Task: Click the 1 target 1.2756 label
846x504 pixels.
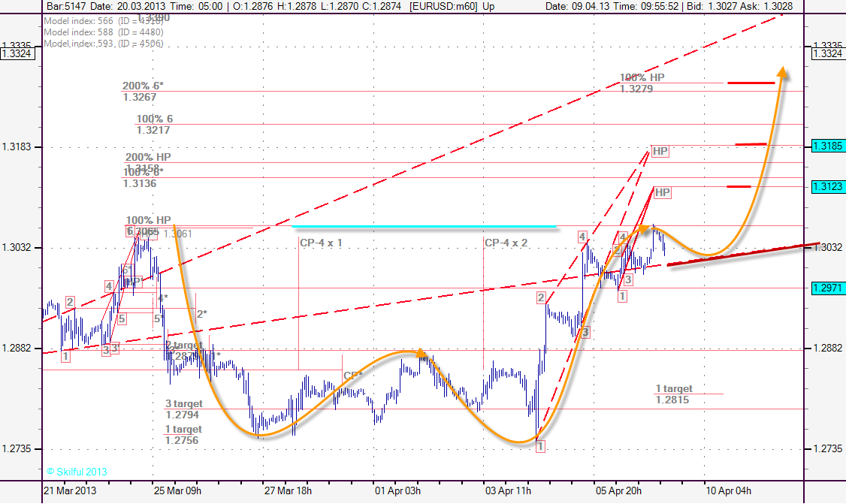Action: point(183,435)
